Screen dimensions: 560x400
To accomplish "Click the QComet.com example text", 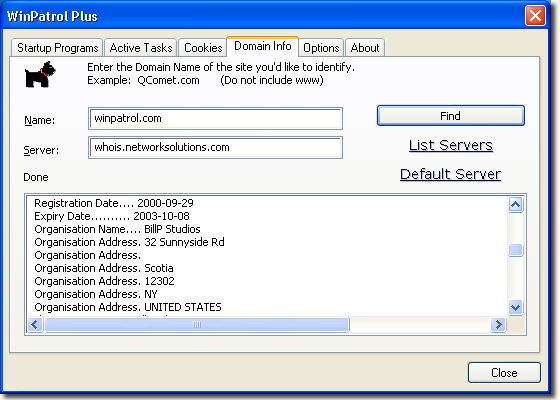I will (168, 80).
